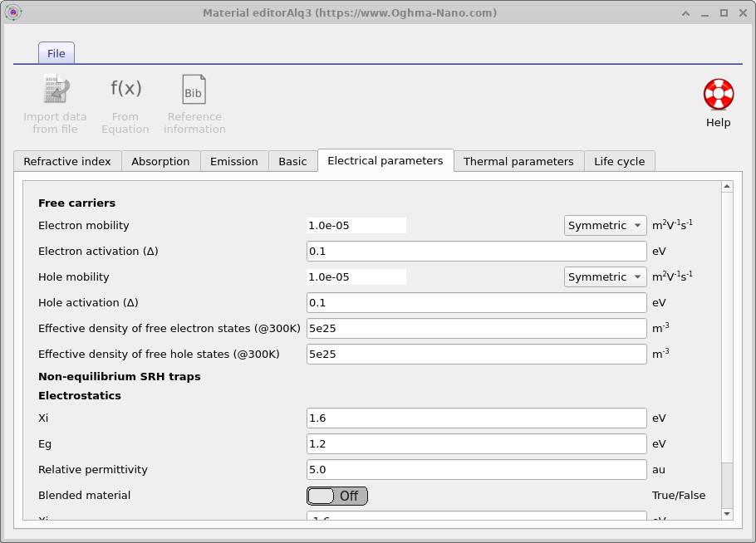Open the File menu
Image resolution: width=756 pixels, height=543 pixels.
(56, 52)
